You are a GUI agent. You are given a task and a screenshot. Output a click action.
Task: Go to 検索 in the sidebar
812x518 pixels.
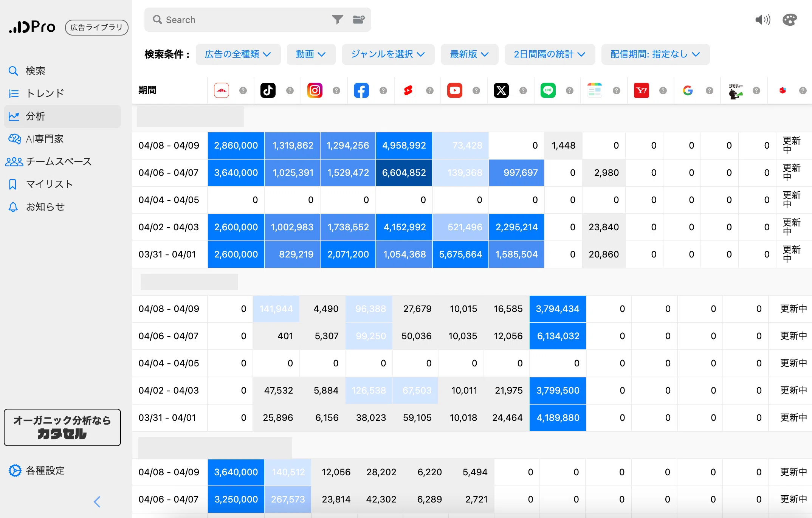(x=62, y=71)
